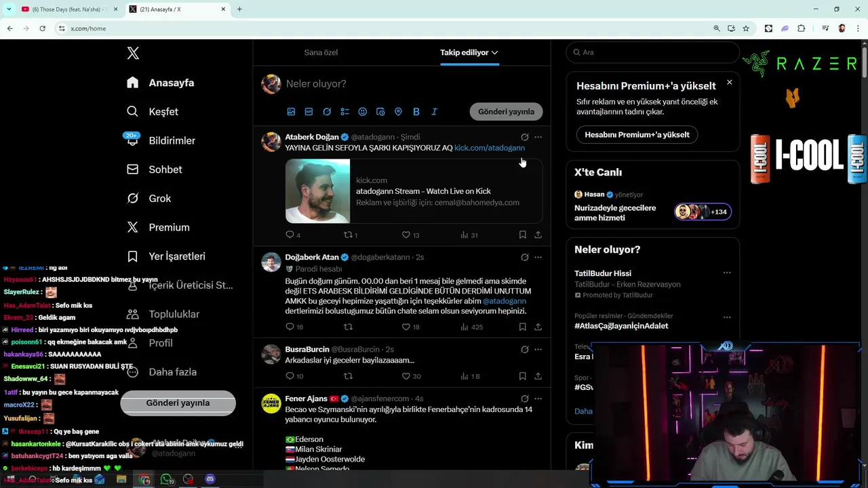
Task: Click top Gönderi yayınla button
Action: 506,112
